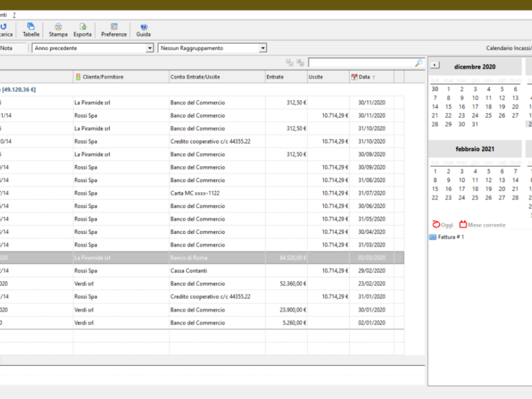The width and height of the screenshot is (532, 399).
Task: Click the search text field
Action: click(362, 63)
